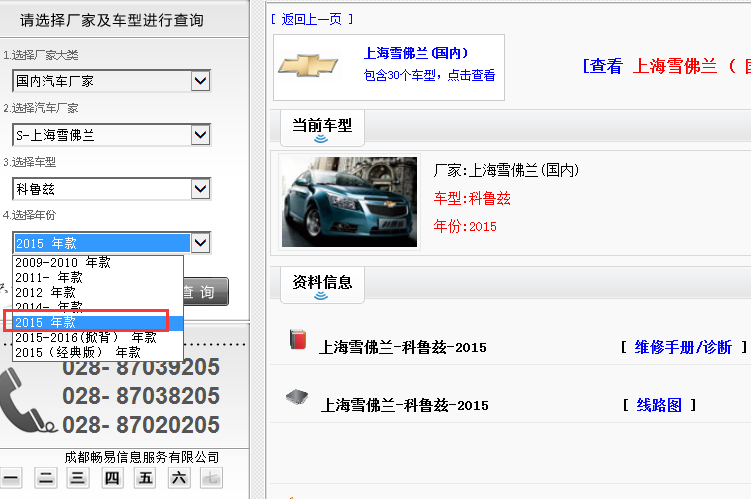The width and height of the screenshot is (751, 499).
Task: Click the Chevrolet bowtie logo
Action: 308,66
